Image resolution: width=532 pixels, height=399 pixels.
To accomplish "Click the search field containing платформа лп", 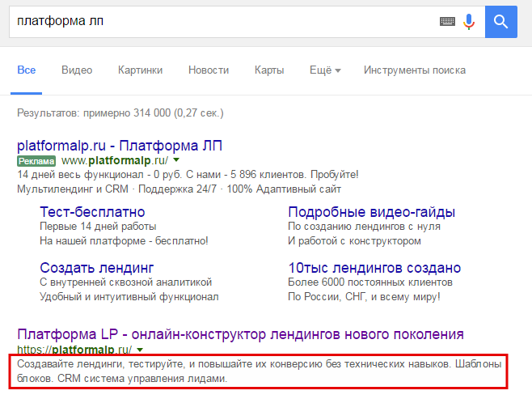I will 218,22.
